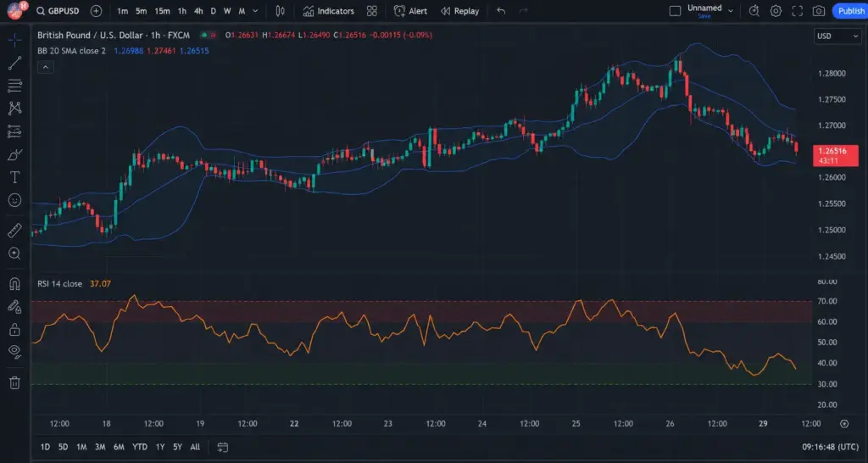Set the date range to 3M
This screenshot has height=463, width=868.
coord(100,447)
